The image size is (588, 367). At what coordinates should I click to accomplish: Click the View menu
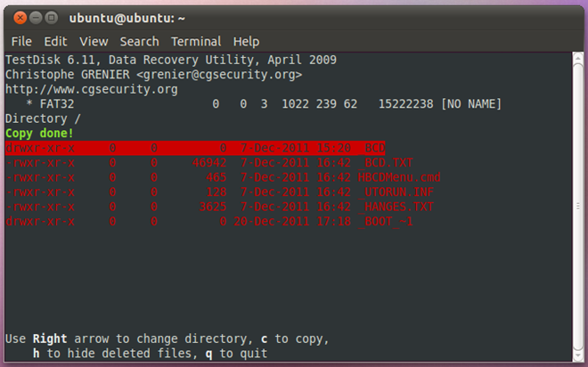[x=94, y=41]
